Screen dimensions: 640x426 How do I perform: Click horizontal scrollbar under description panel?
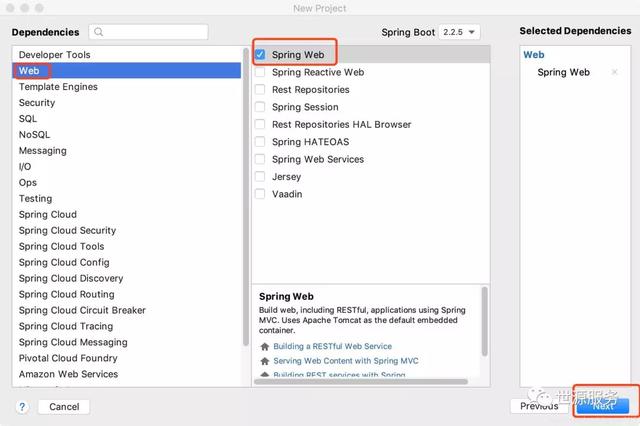click(x=361, y=382)
